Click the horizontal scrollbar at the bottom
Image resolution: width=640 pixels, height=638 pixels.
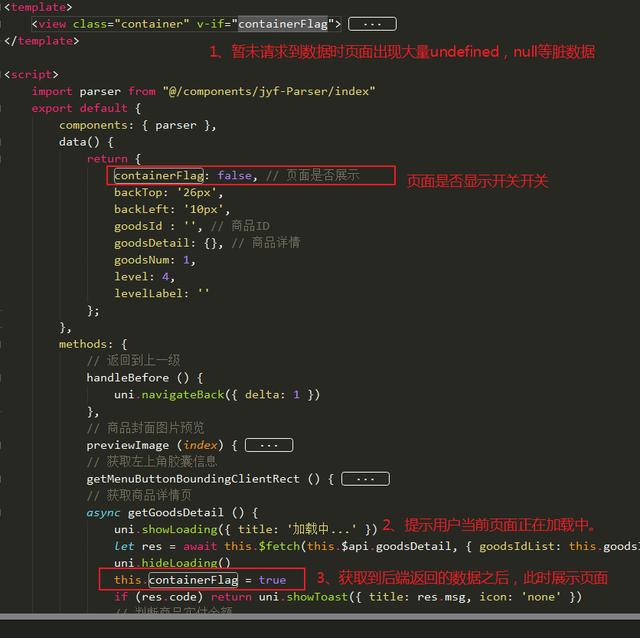coord(320,616)
